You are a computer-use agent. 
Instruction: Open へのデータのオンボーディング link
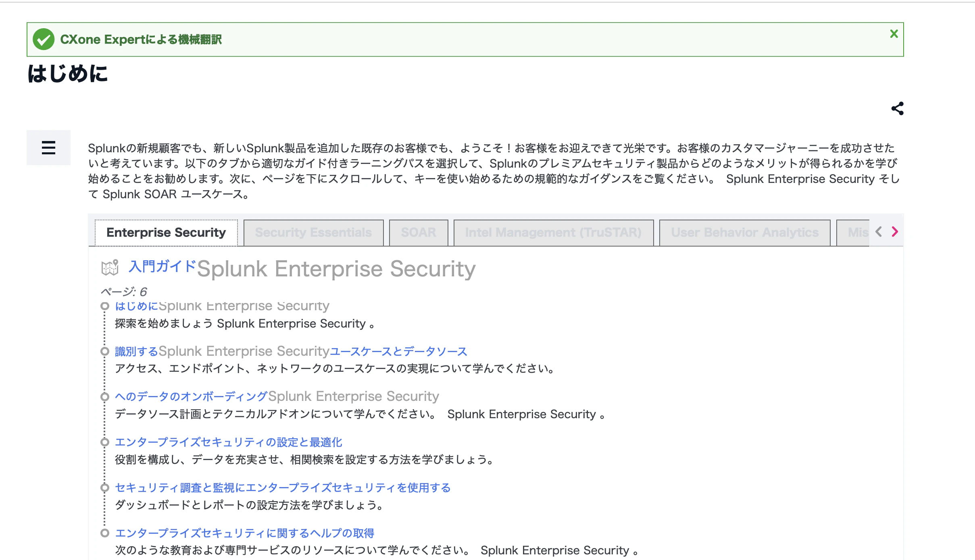[x=277, y=396]
